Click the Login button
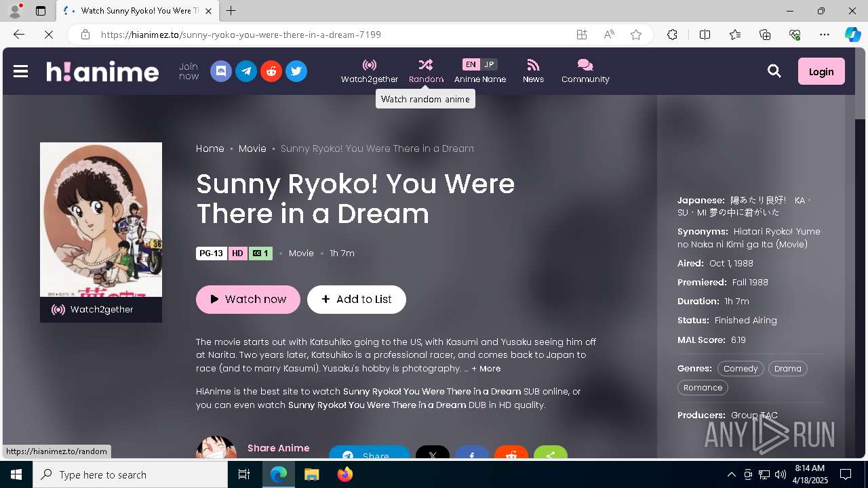Viewport: 868px width, 488px height. [821, 71]
